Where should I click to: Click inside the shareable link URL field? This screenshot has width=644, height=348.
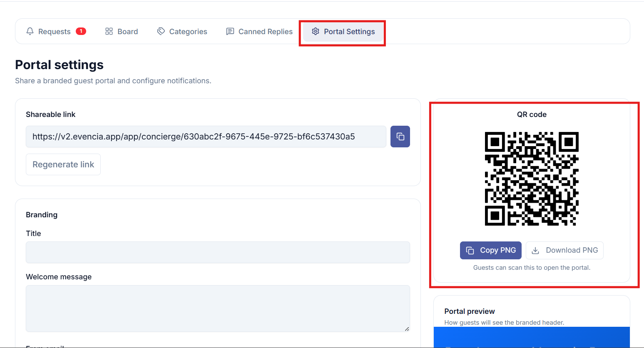tap(206, 137)
